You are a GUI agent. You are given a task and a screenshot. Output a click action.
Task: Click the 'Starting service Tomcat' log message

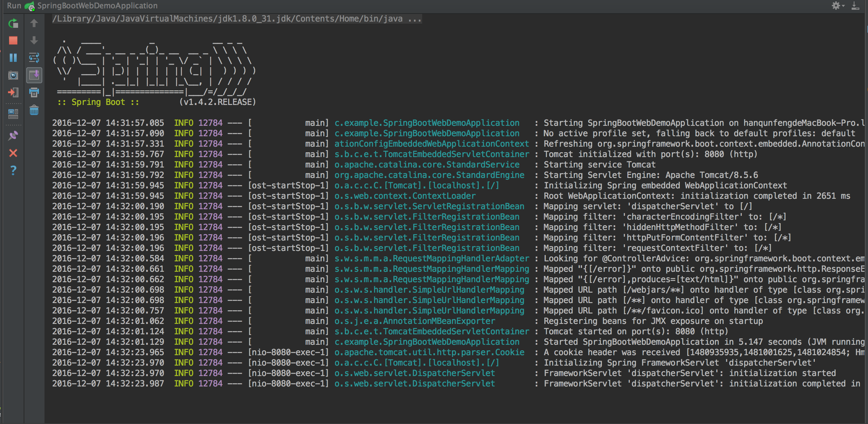(600, 165)
